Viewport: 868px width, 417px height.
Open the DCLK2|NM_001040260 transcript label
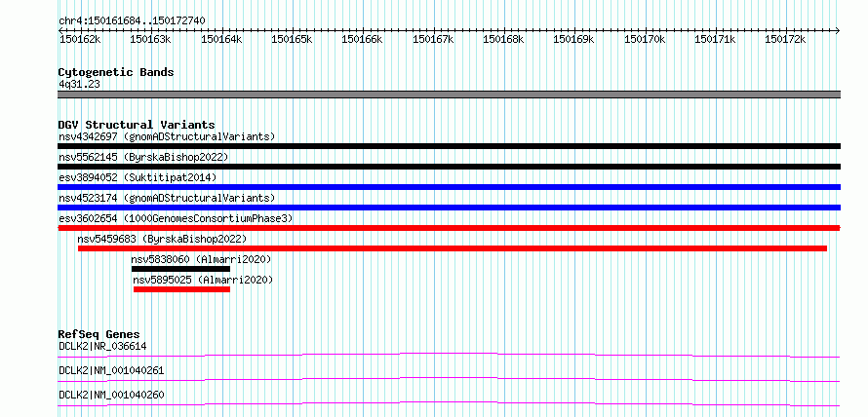(111, 395)
